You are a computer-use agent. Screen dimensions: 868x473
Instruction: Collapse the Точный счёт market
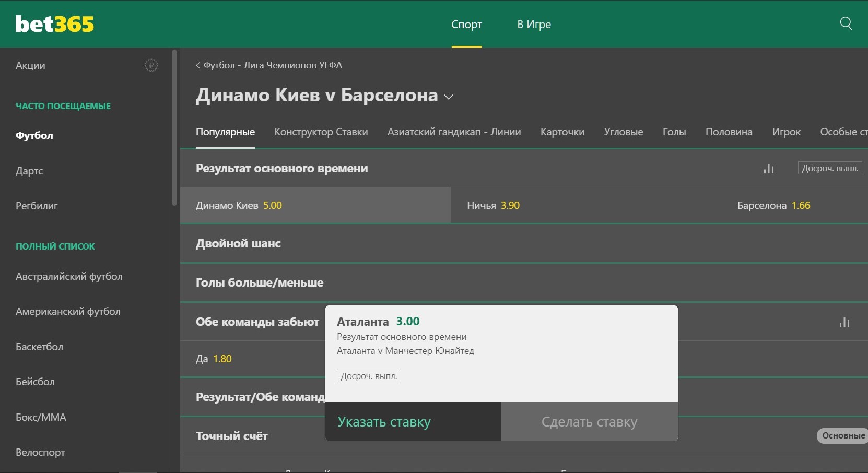coord(232,436)
